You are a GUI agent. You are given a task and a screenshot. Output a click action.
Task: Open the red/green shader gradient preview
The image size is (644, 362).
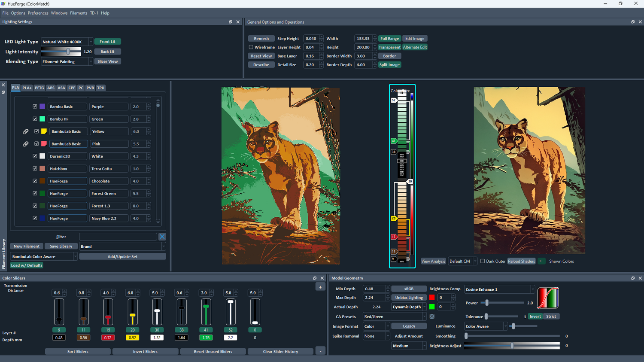click(549, 298)
